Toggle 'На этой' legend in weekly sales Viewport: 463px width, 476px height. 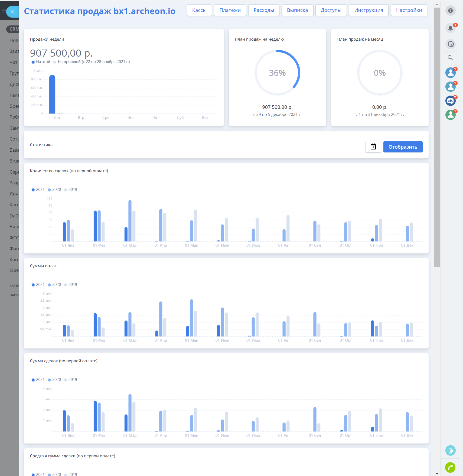click(x=41, y=62)
